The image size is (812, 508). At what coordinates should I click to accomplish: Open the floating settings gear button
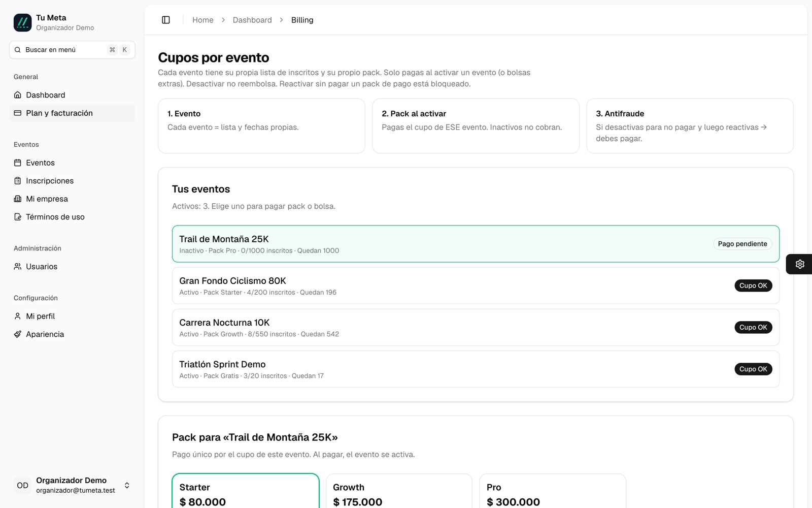pyautogui.click(x=800, y=264)
